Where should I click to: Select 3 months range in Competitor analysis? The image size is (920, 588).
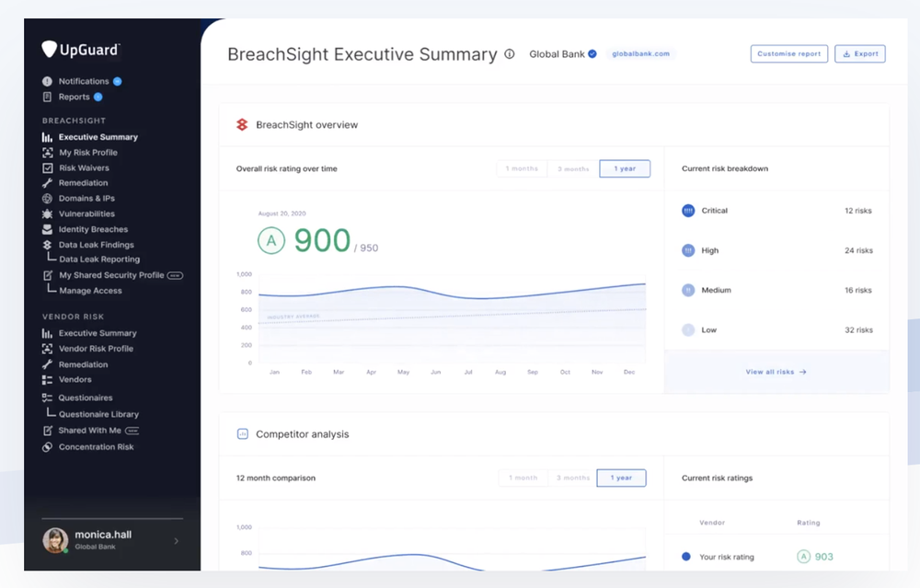tap(572, 478)
